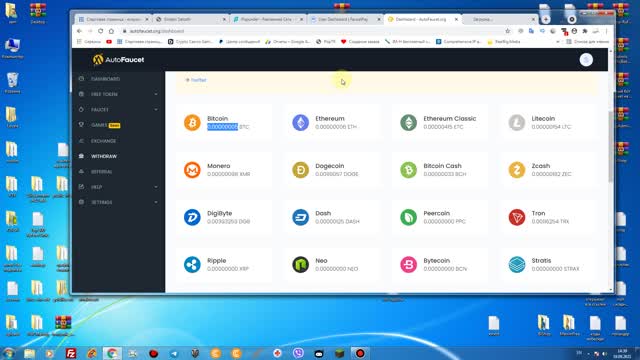Open the Chrome three-dot menu
This screenshot has width=640, height=360.
pyautogui.click(x=607, y=31)
